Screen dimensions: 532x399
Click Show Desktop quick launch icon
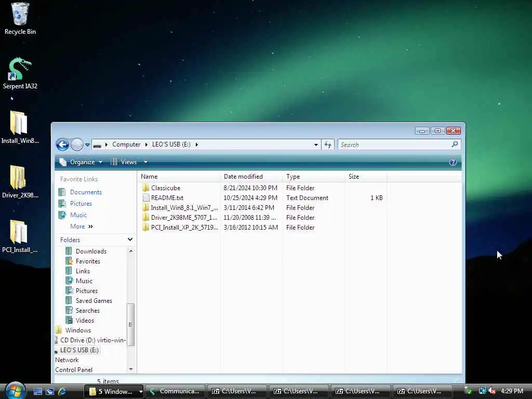tap(37, 391)
